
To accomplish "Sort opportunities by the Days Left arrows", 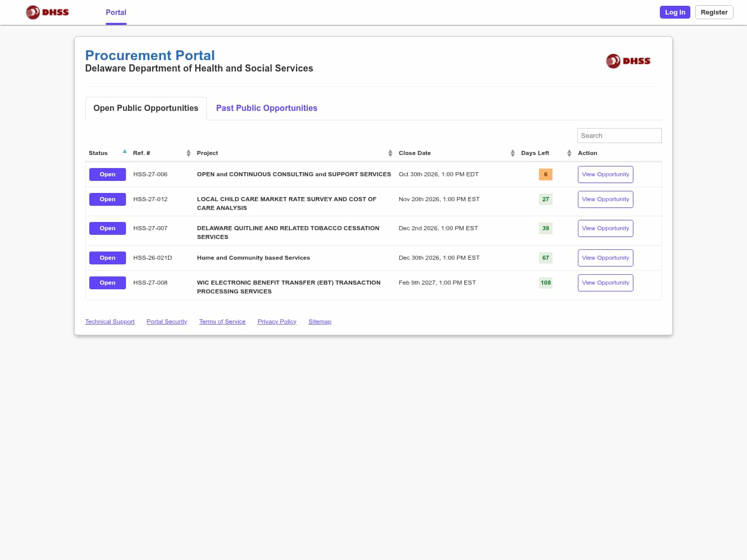I will 569,153.
